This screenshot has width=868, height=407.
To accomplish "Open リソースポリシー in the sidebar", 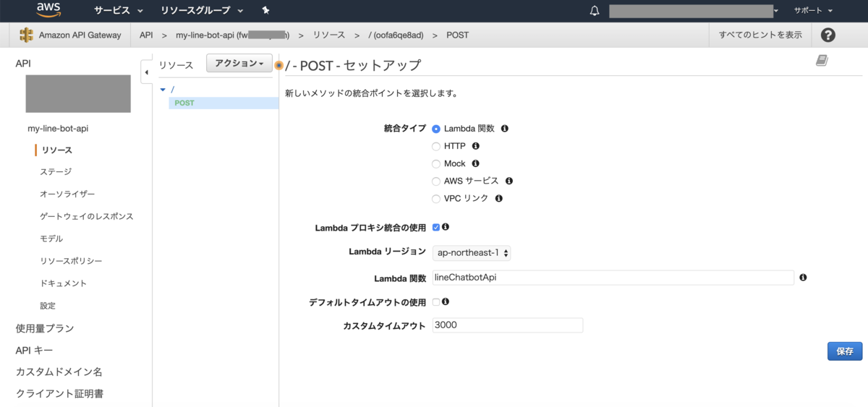I will pyautogui.click(x=71, y=261).
